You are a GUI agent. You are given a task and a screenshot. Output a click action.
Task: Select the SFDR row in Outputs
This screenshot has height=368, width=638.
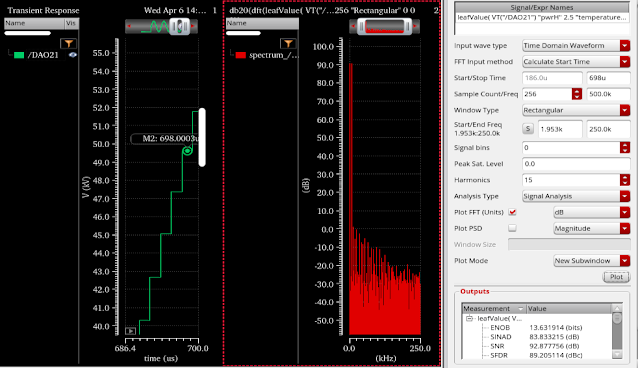pos(537,355)
